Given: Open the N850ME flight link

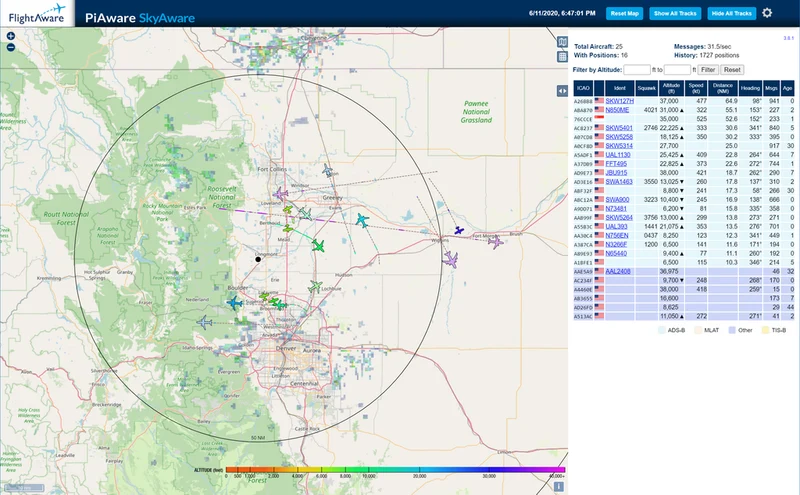Looking at the screenshot, I should [x=617, y=110].
